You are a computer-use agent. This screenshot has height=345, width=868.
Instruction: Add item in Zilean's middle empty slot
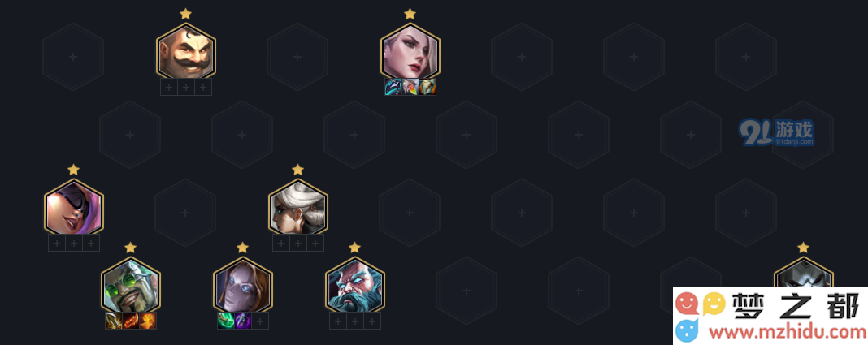click(355, 321)
